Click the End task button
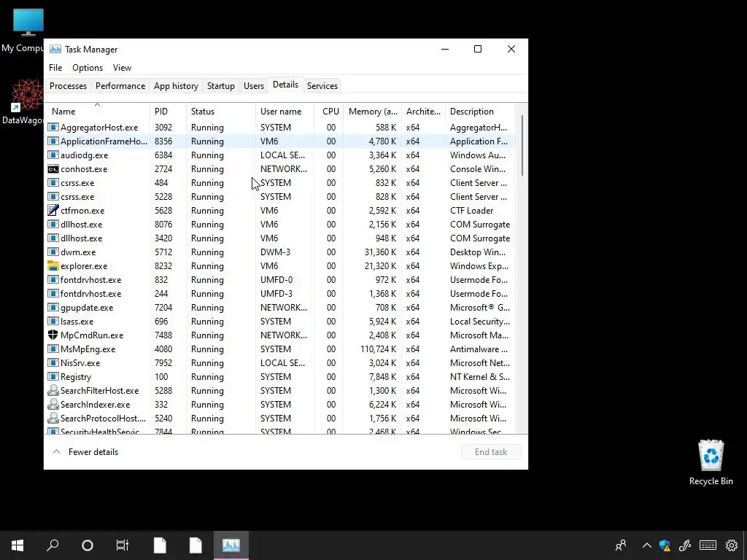The height and width of the screenshot is (560, 747). (491, 452)
